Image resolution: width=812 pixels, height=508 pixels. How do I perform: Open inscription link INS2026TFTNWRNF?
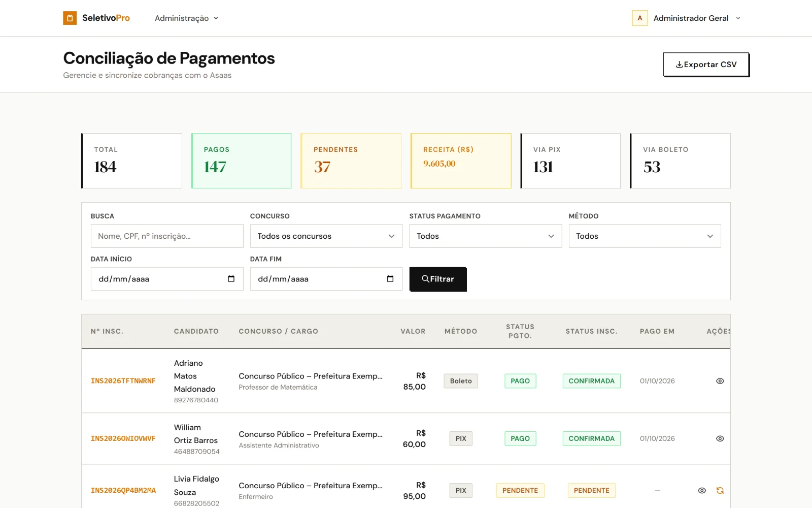point(123,381)
